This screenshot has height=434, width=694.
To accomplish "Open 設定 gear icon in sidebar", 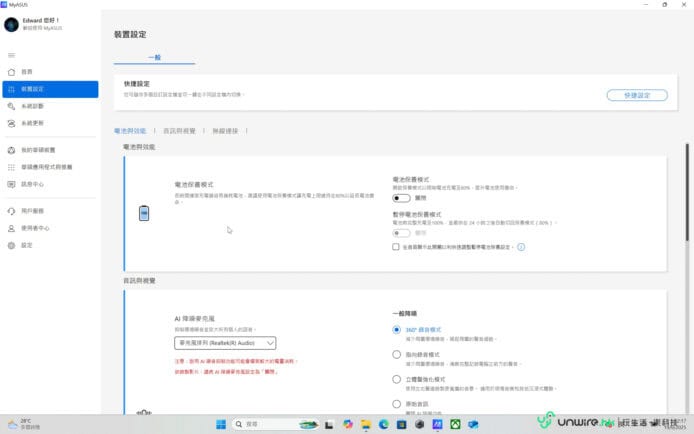I will (x=11, y=245).
